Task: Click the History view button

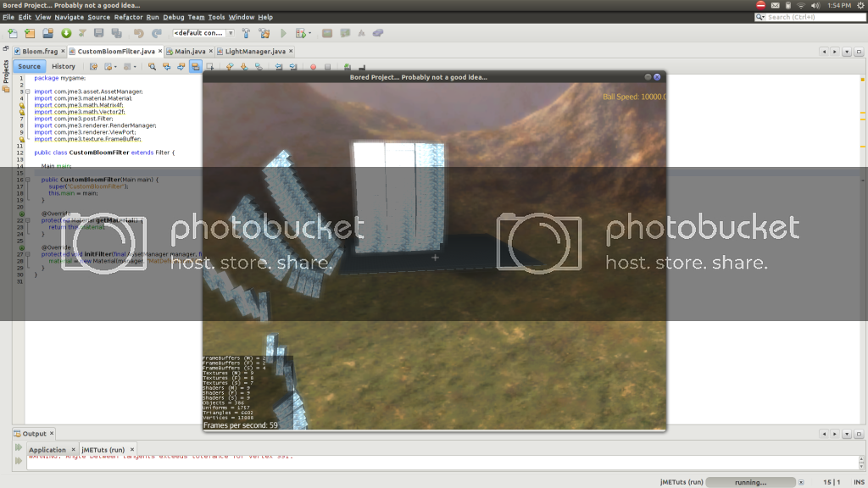Action: 63,66
